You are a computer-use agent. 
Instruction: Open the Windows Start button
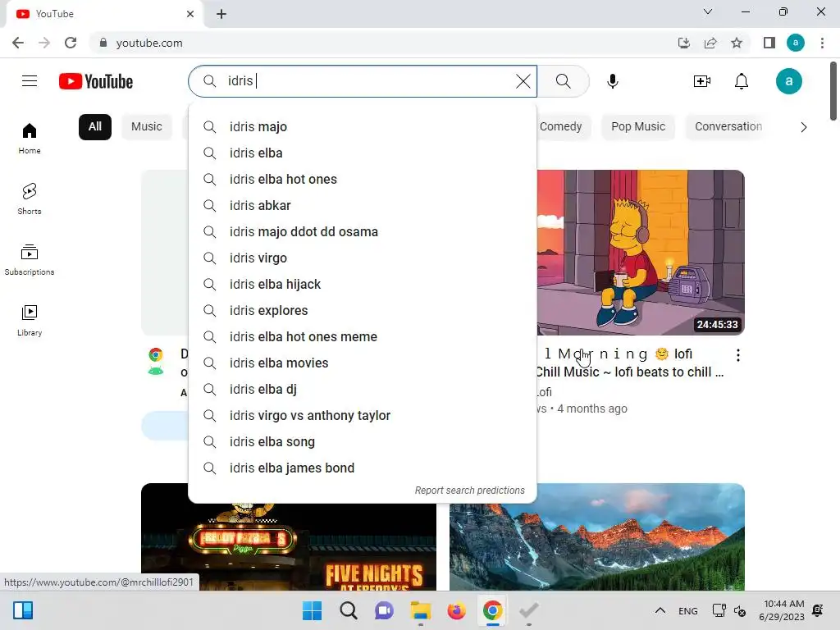[x=312, y=610]
